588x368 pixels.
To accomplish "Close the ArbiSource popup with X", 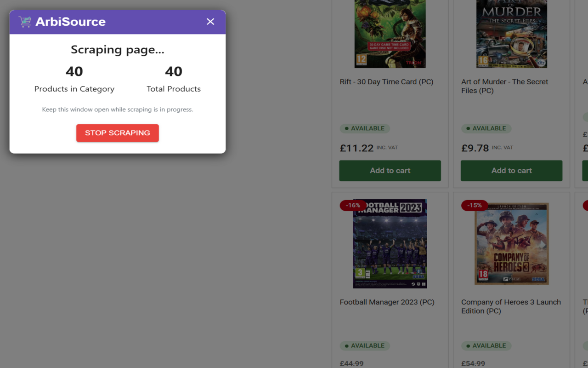I will tap(210, 22).
